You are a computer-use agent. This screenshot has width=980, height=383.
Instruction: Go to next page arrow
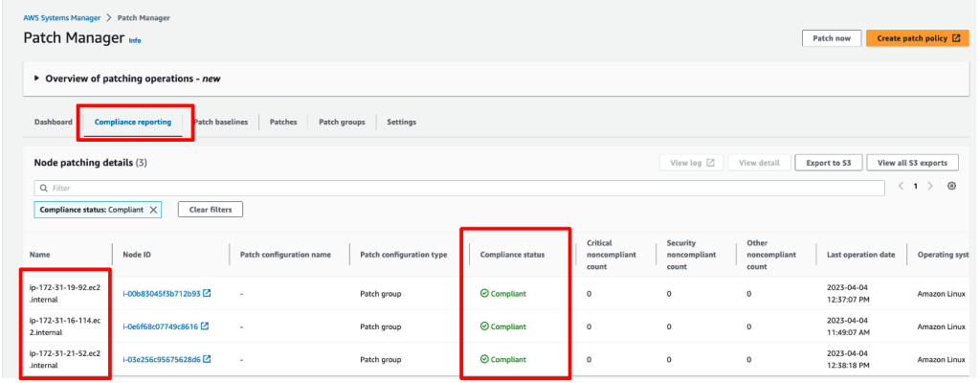point(930,186)
